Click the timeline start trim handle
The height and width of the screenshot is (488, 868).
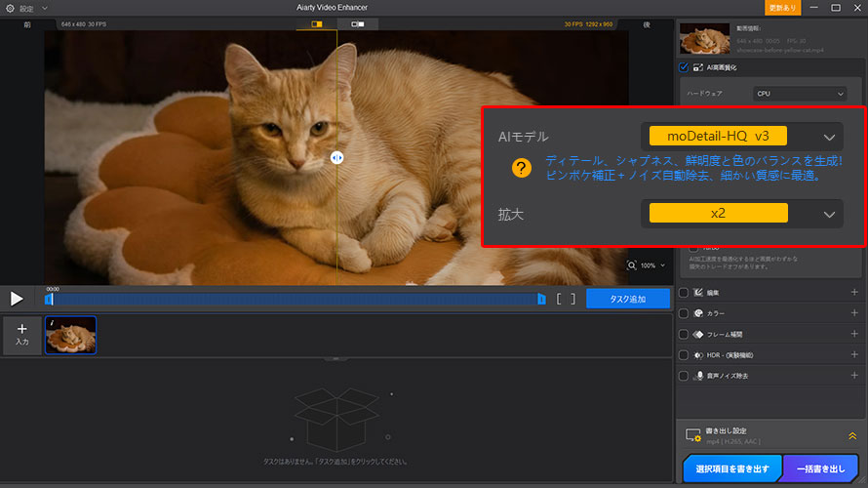tap(48, 299)
